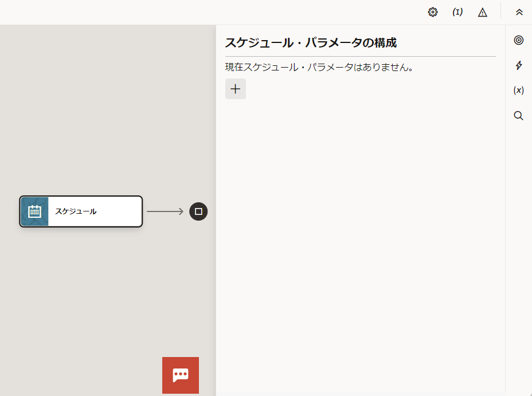Click the magnifying glass search icon
This screenshot has width=532, height=396.
(x=519, y=116)
